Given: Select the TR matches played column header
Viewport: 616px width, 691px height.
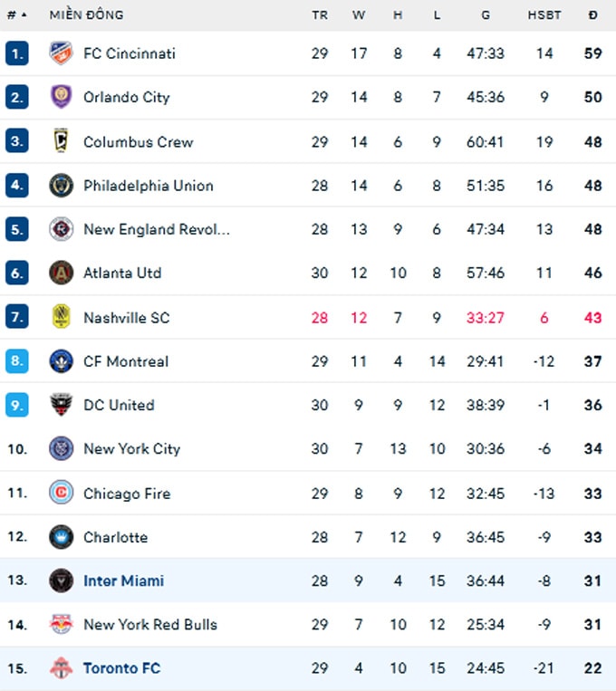Looking at the screenshot, I should point(320,15).
